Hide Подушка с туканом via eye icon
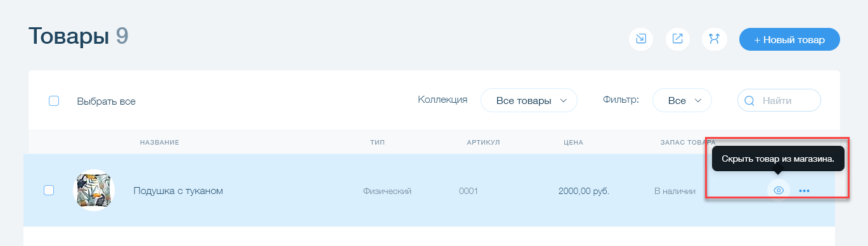 point(779,190)
